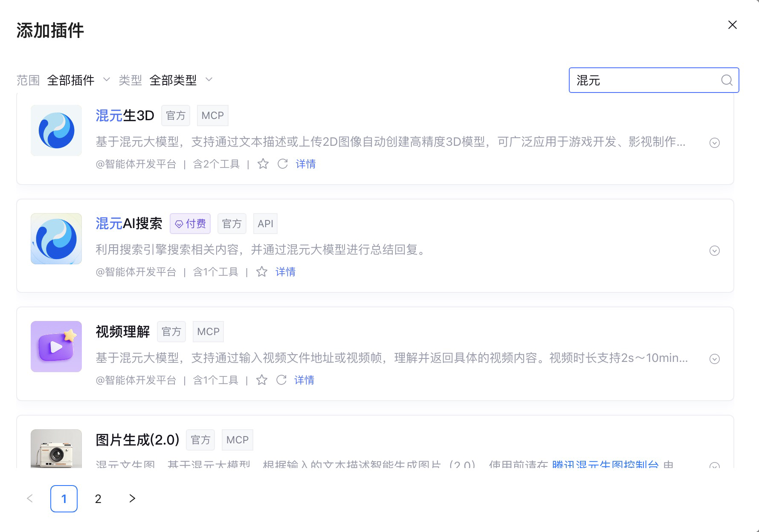Click the 官方 tag on 图片生成(2.0)
Screen dimensions: 759x532
tap(200, 439)
